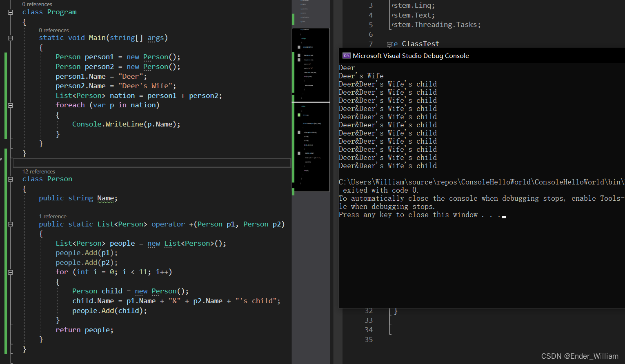Viewport: 625px width, 364px height.
Task: Collapse the for loop block
Action: click(x=11, y=272)
